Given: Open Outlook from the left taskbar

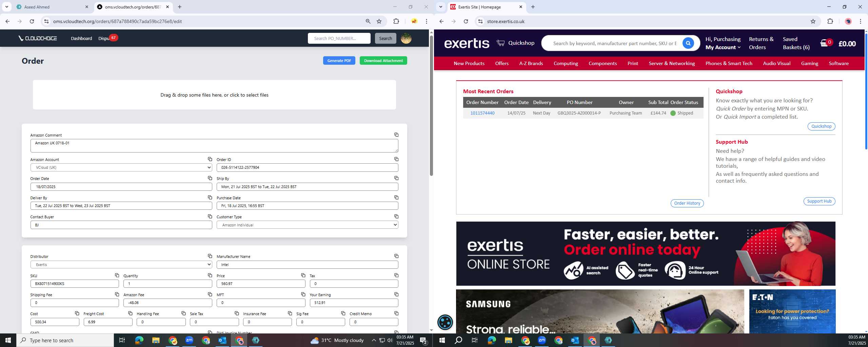Looking at the screenshot, I should pyautogui.click(x=222, y=340).
